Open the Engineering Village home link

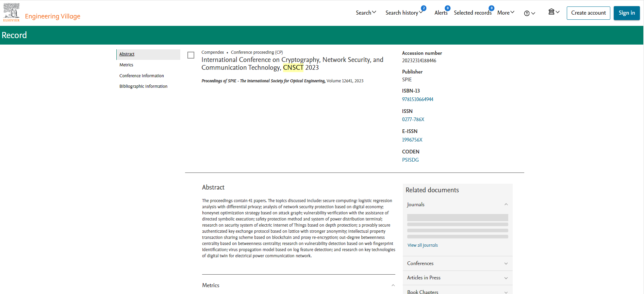point(53,16)
